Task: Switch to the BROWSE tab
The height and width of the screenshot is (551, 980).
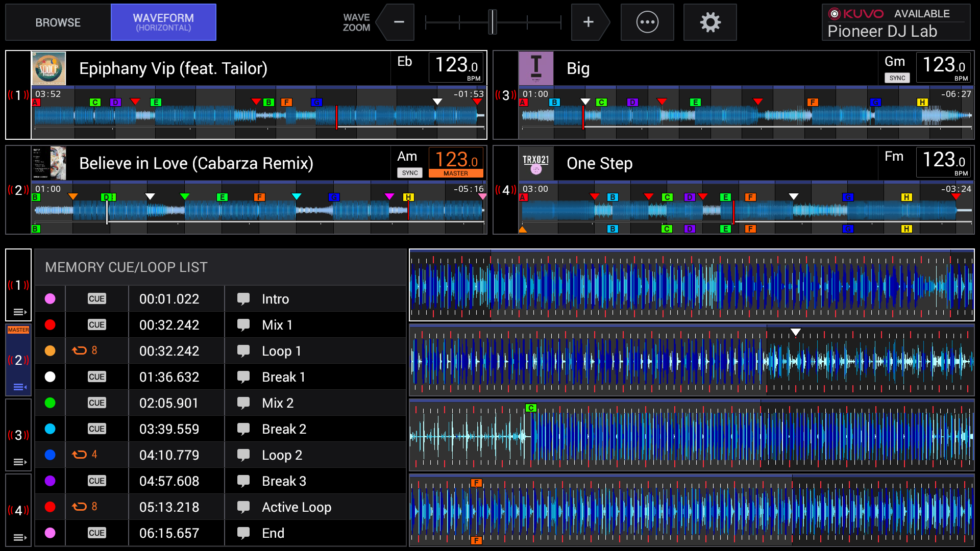Action: 58,22
